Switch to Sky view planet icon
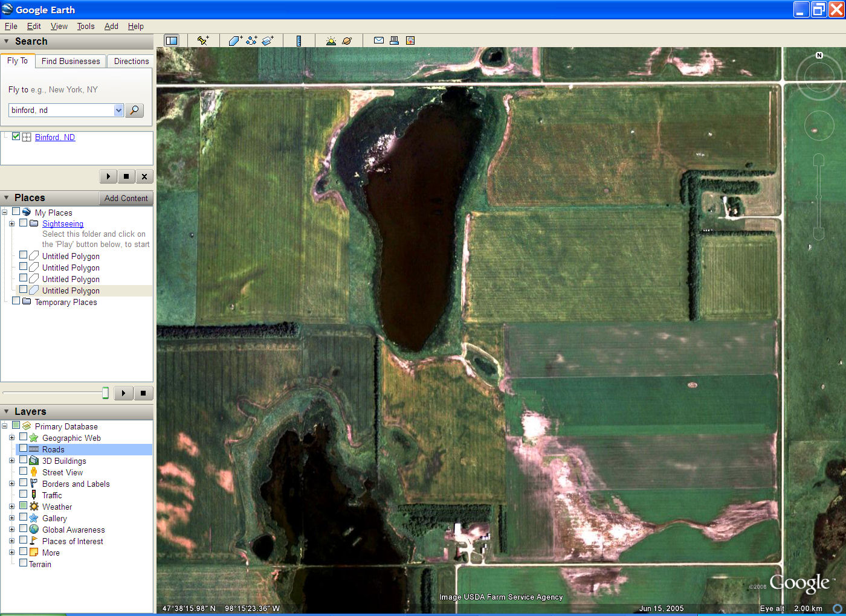The width and height of the screenshot is (846, 616). pos(347,40)
